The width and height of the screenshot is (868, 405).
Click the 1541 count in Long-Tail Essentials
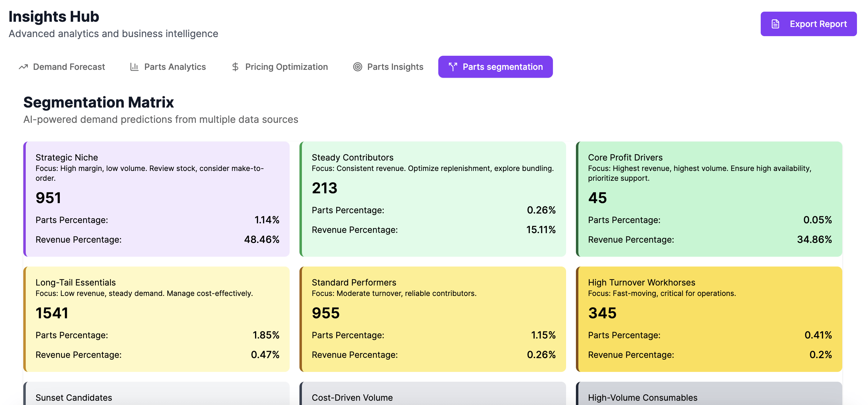[52, 313]
